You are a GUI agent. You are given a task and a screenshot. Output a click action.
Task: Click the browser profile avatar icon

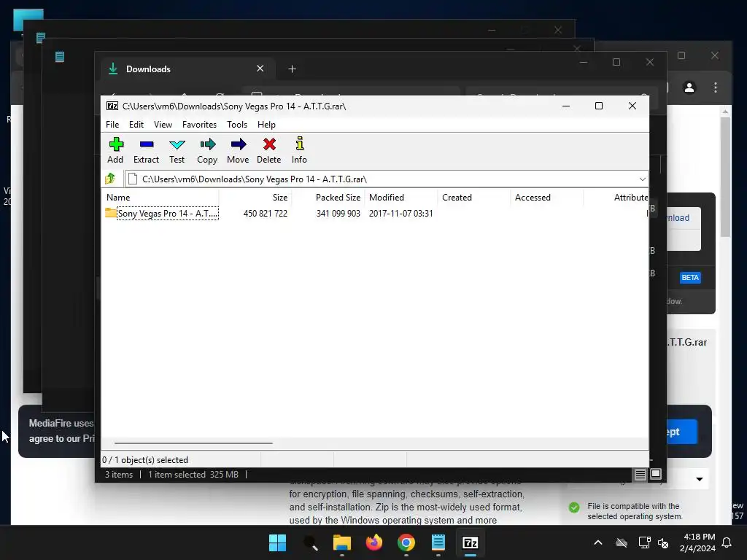(689, 87)
